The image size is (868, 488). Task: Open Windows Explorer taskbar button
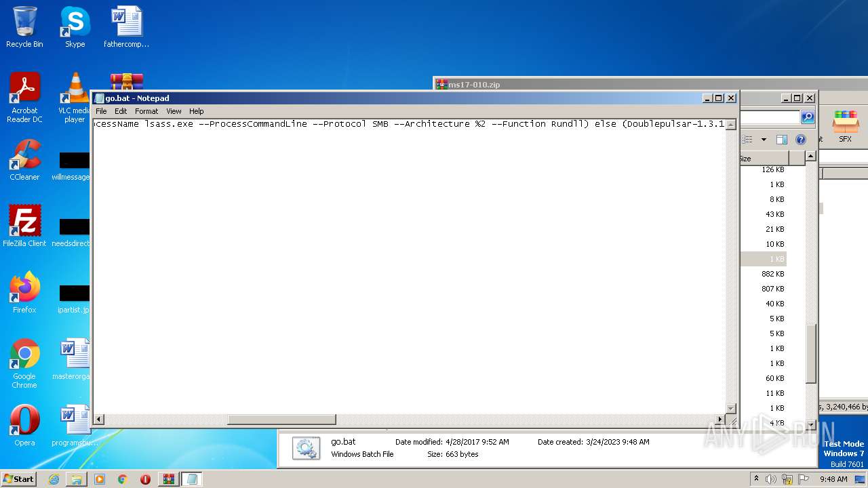point(77,479)
